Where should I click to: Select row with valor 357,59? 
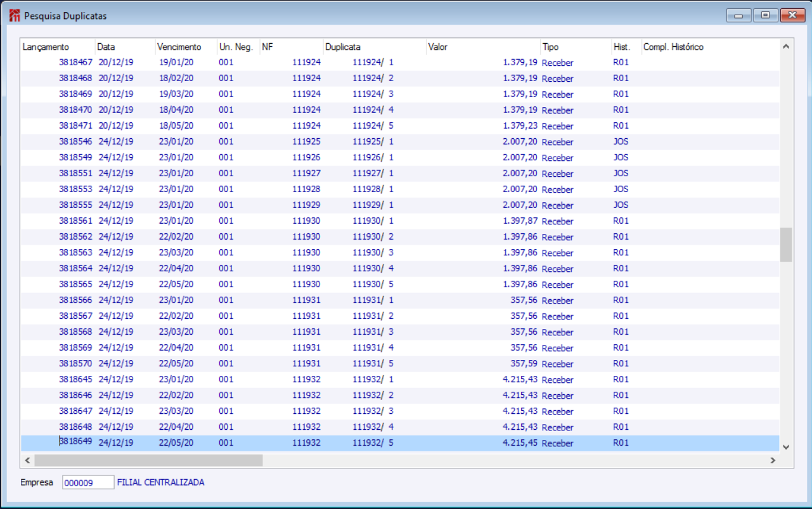(x=400, y=364)
